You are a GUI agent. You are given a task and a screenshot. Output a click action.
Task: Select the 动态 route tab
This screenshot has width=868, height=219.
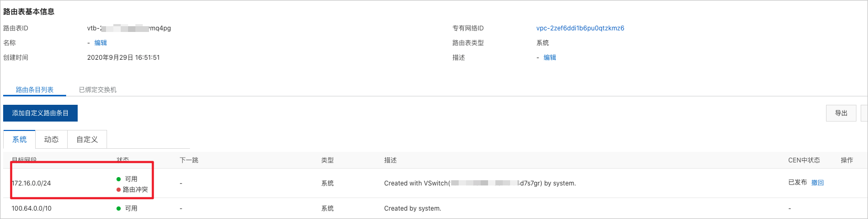click(x=51, y=139)
